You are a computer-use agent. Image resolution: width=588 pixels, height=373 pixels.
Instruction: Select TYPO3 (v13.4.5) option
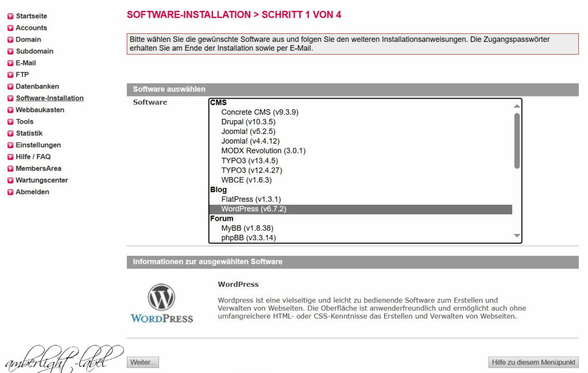coord(361,160)
